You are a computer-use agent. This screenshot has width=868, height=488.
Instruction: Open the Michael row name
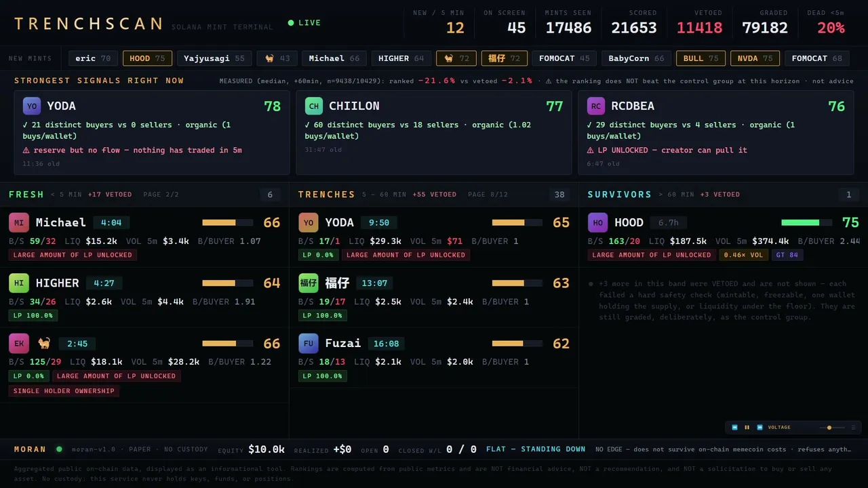(61, 222)
